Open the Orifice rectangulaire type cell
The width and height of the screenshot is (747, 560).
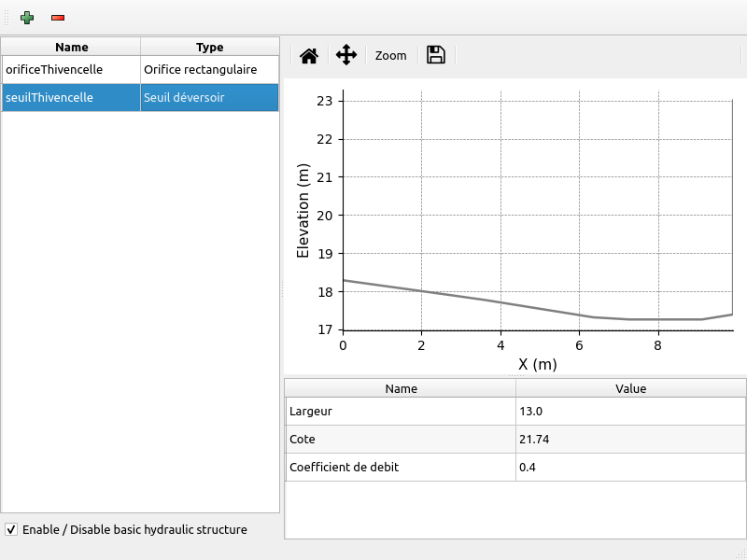tap(209, 69)
